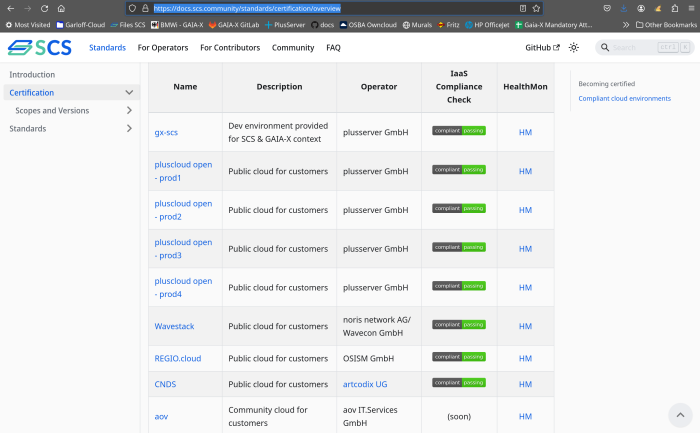
Task: Jump to Compliant cloud environments section
Action: (x=624, y=98)
